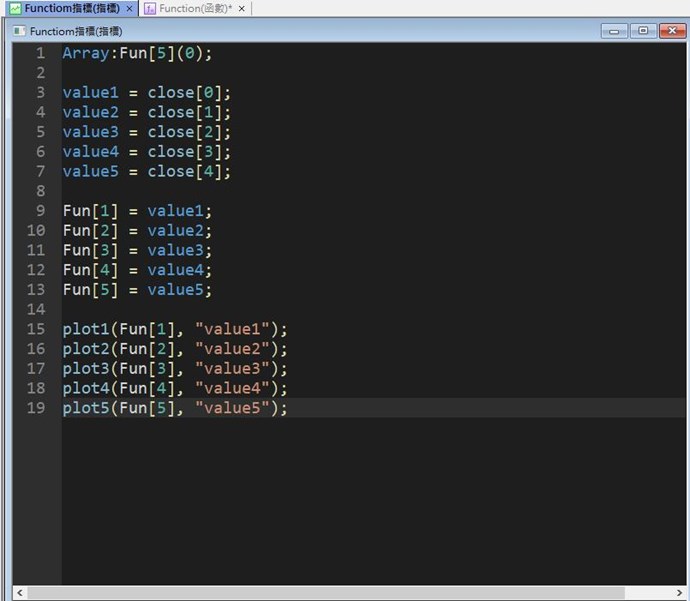Close the Functiom指標(指標) tab
Image resolution: width=690 pixels, height=601 pixels.
tap(130, 8)
